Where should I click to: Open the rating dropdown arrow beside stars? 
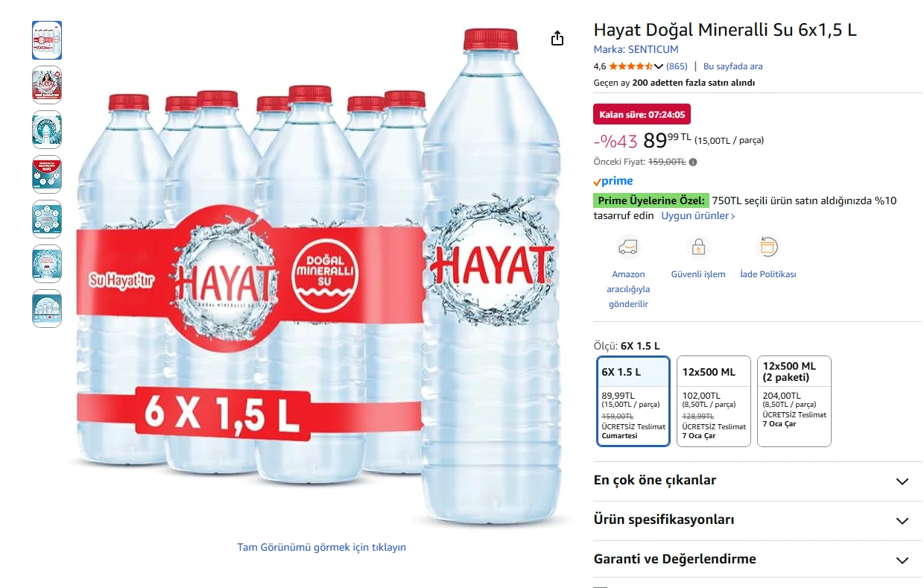coord(659,66)
